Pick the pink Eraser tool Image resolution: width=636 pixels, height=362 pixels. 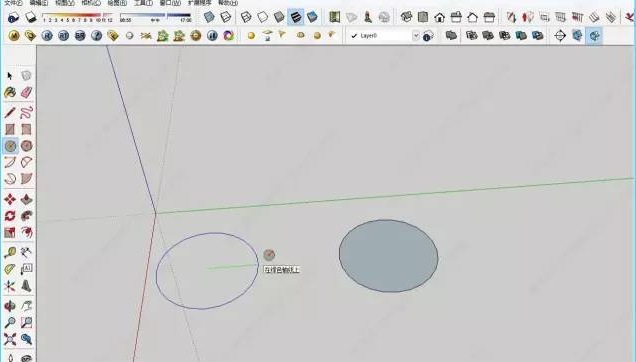(x=26, y=93)
